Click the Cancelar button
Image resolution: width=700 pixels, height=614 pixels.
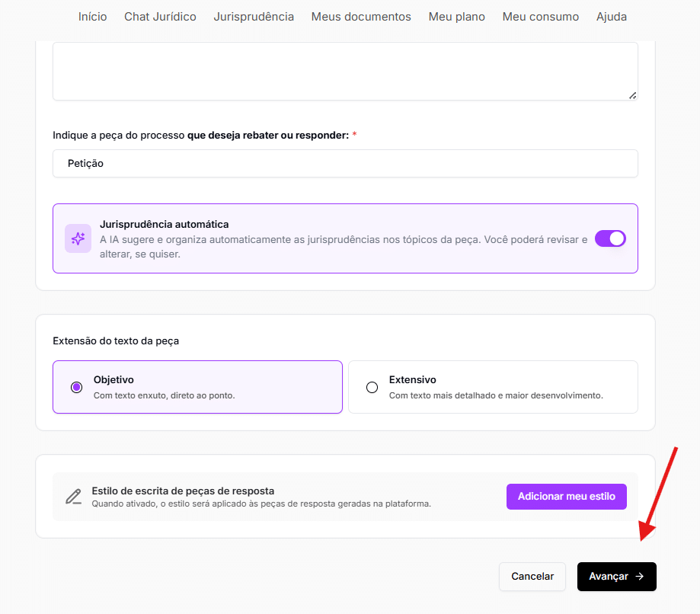pos(532,577)
